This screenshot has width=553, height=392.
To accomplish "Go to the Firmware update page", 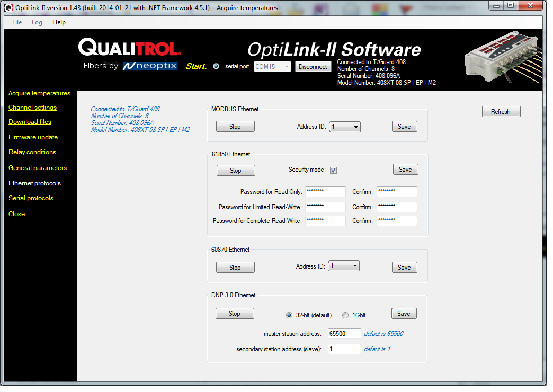I will (x=33, y=137).
